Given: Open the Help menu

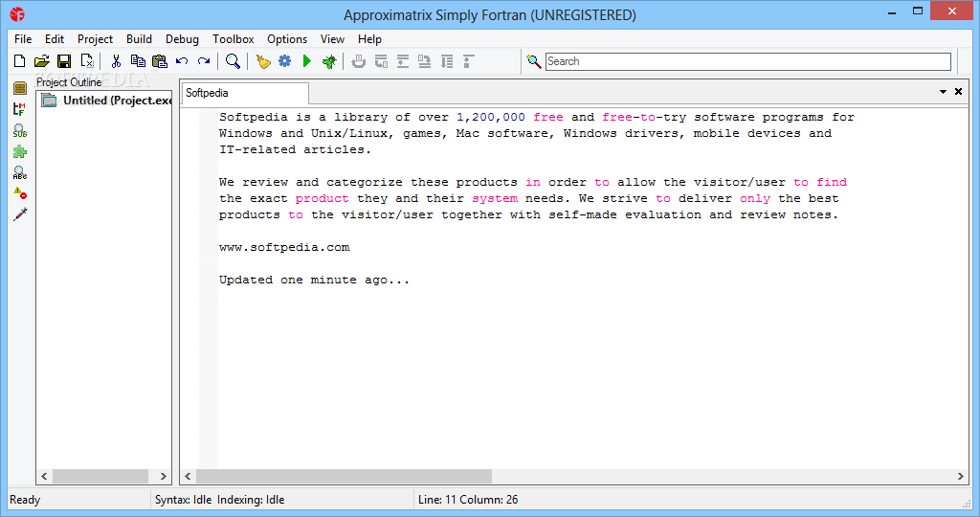Looking at the screenshot, I should tap(369, 38).
